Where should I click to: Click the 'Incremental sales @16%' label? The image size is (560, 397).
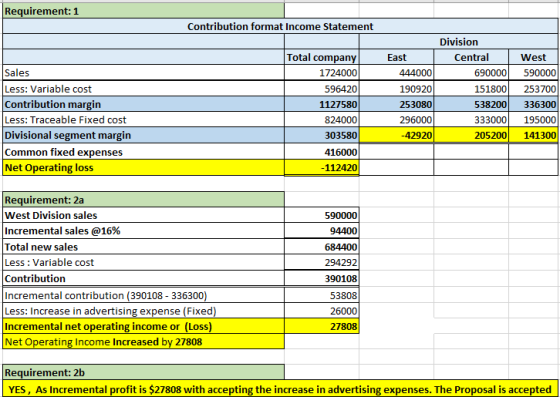pyautogui.click(x=144, y=231)
